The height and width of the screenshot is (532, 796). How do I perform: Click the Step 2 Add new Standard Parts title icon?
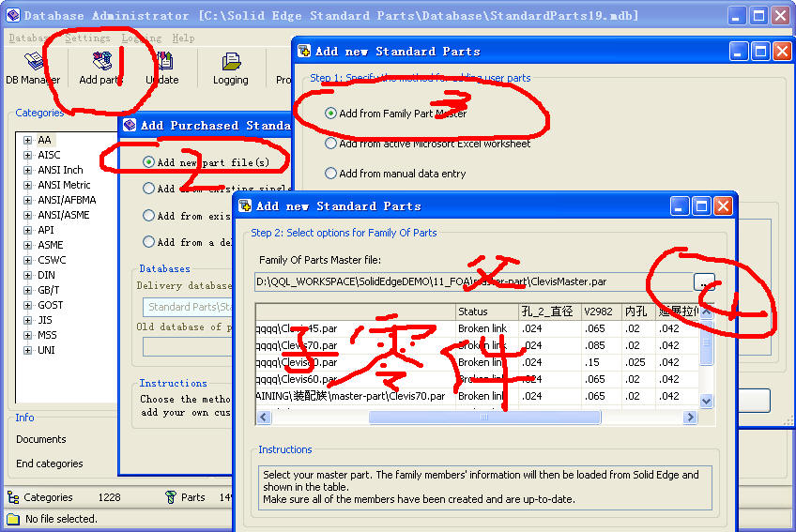(x=245, y=205)
